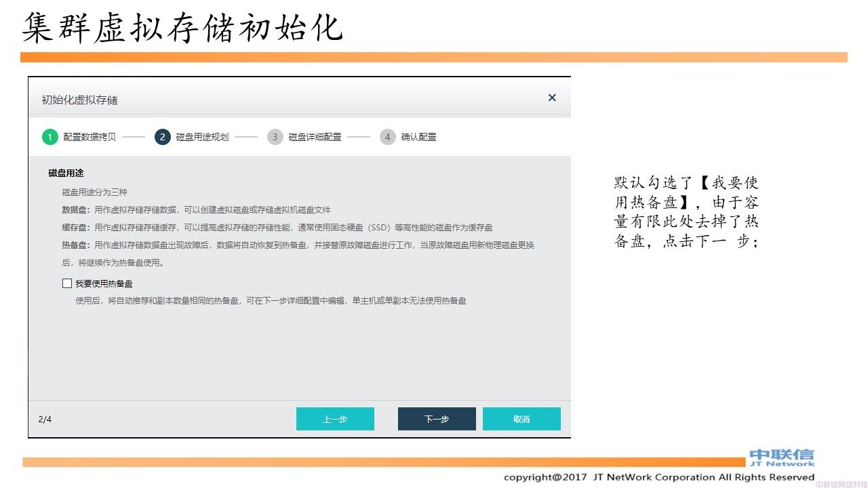This screenshot has width=868, height=488.
Task: Select the 配置数据拷贝 step label
Action: 90,137
